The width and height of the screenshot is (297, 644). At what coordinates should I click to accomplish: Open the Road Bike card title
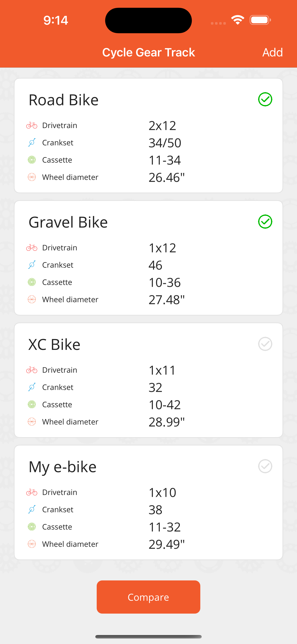pos(64,100)
